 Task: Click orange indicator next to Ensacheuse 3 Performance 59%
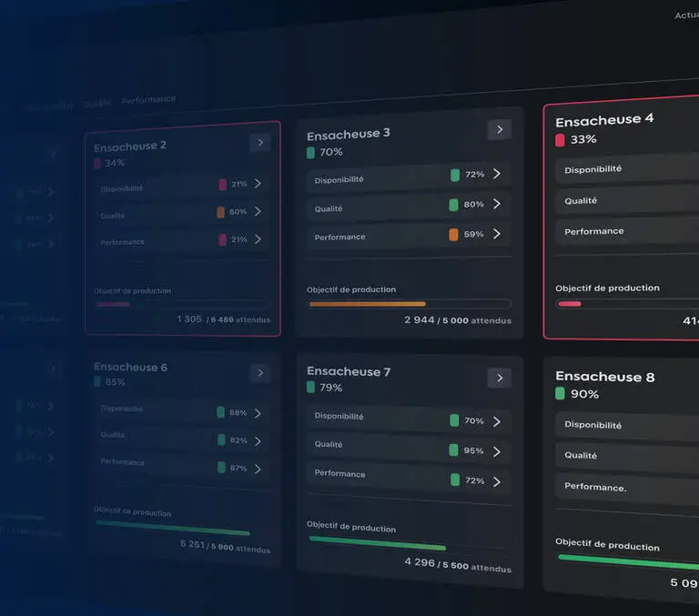pyautogui.click(x=453, y=235)
